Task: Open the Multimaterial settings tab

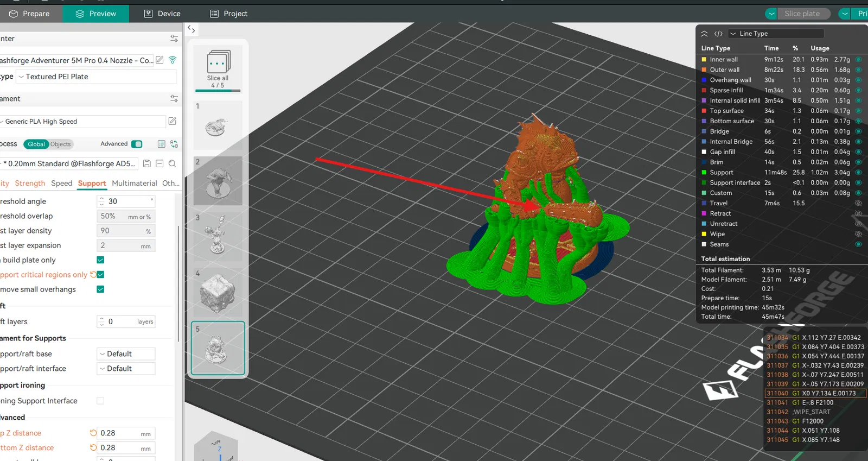Action: pos(135,183)
